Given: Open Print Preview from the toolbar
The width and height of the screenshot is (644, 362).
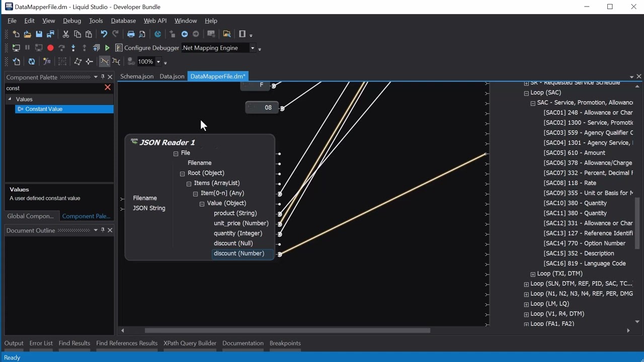Looking at the screenshot, I should tap(142, 34).
